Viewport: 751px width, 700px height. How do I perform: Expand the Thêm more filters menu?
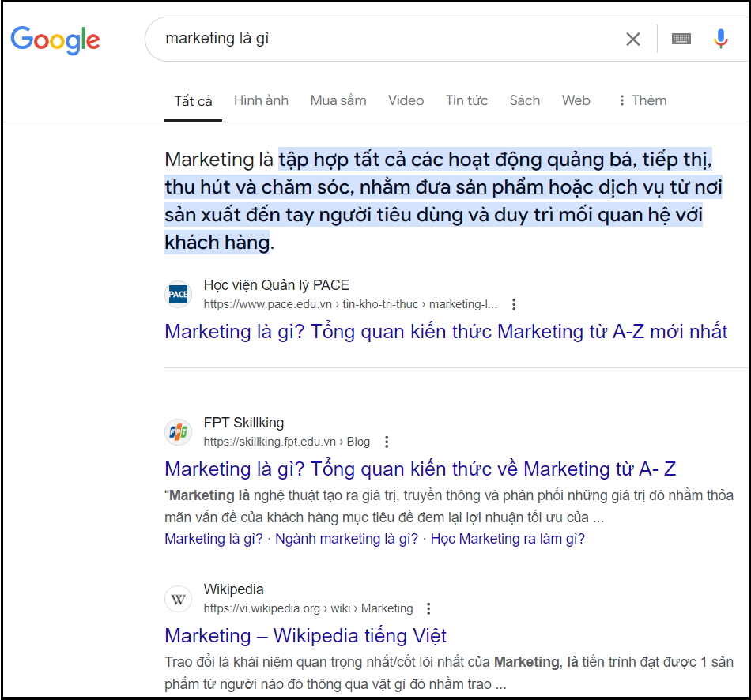point(642,100)
